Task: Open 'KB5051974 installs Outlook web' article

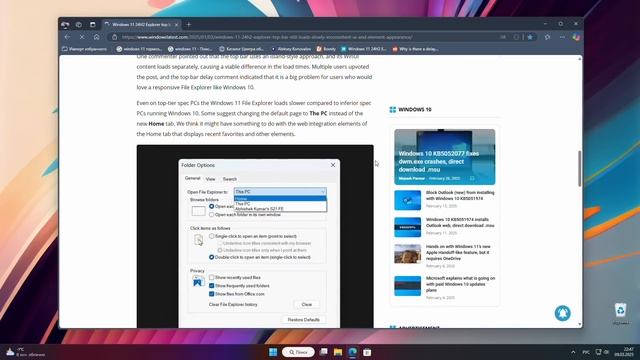Action: pyautogui.click(x=460, y=222)
